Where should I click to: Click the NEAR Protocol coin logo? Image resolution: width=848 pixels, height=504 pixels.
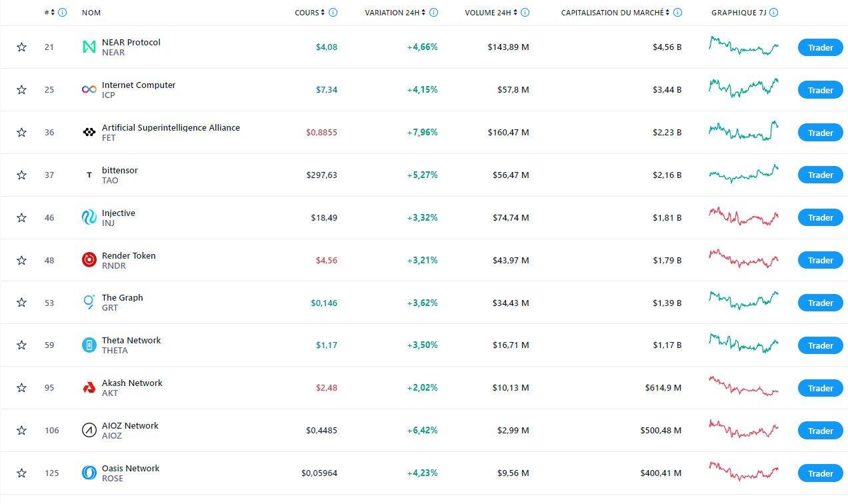coord(89,47)
